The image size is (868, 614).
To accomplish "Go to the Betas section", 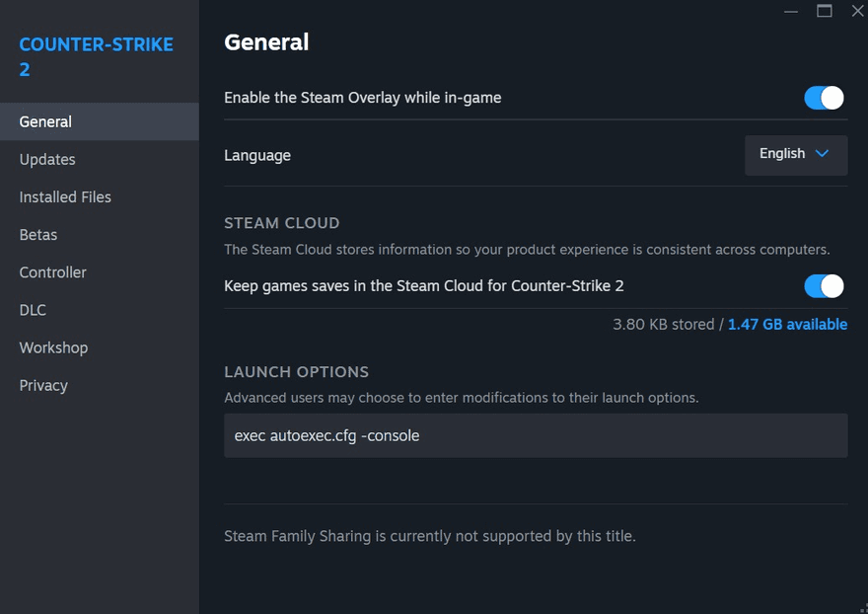I will (38, 235).
